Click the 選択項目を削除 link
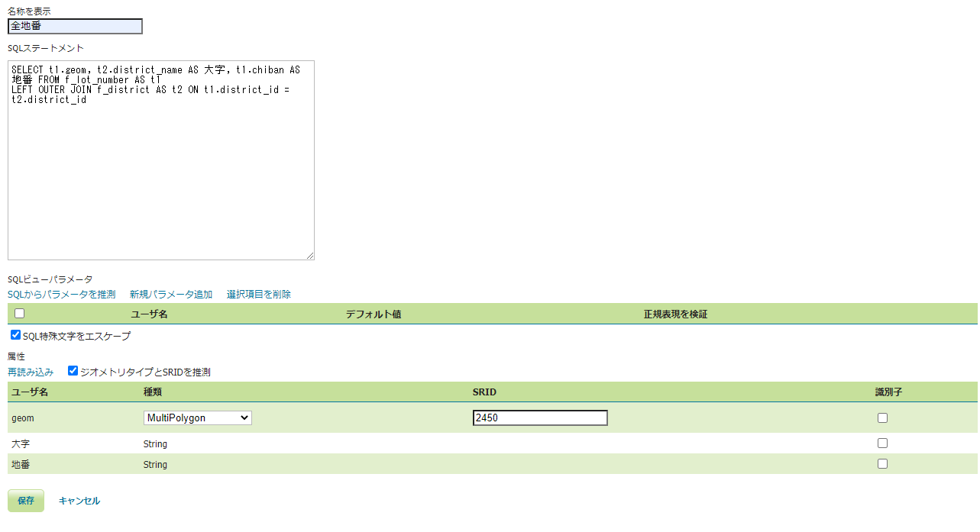980x532 pixels. [x=259, y=294]
